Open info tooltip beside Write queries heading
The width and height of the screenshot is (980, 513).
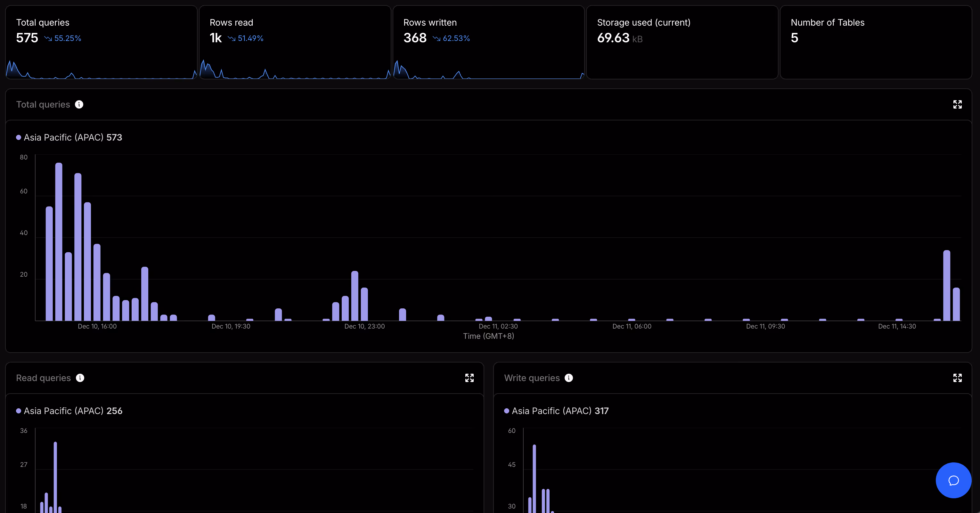click(x=568, y=378)
